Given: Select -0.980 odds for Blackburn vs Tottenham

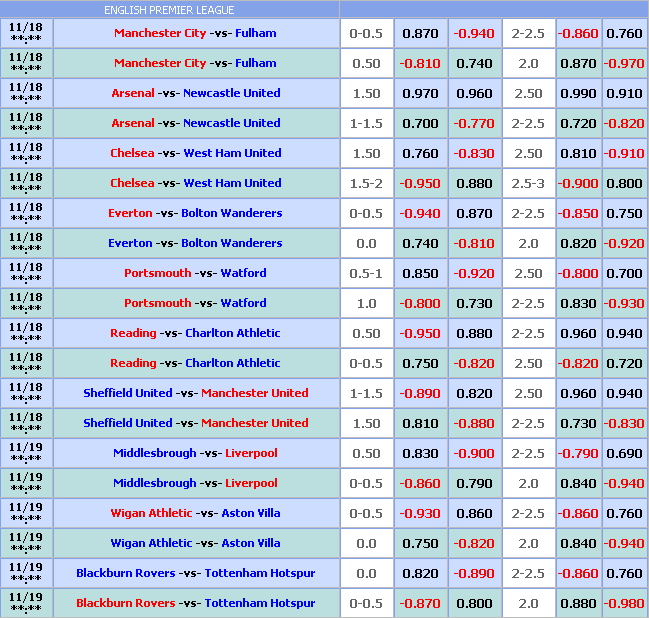Looking at the screenshot, I should coord(624,603).
